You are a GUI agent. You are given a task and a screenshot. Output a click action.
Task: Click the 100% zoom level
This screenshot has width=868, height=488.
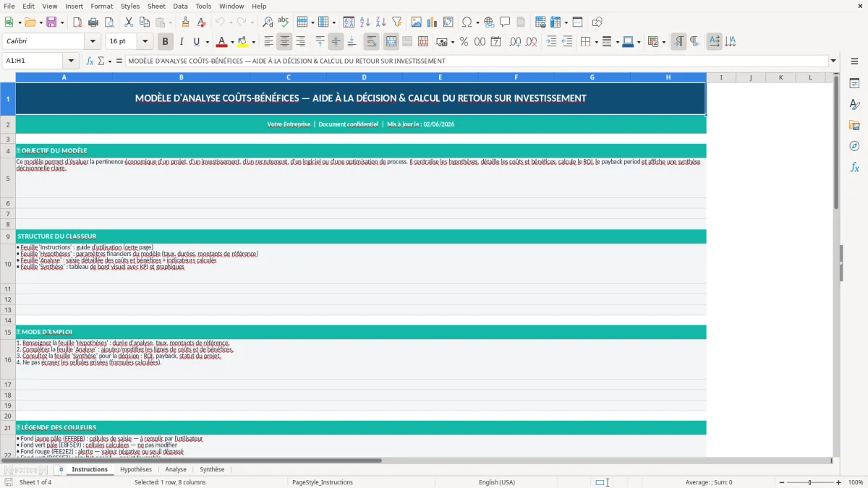point(856,482)
